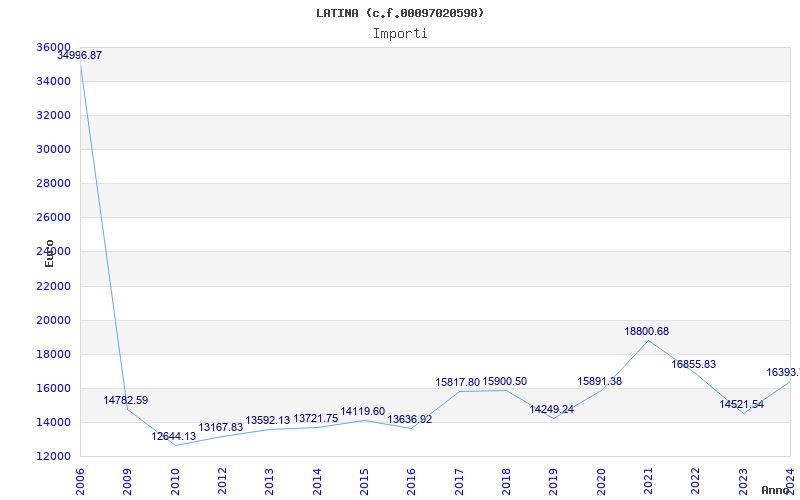
Task: Select the x-axis year 2021
Action: [648, 481]
